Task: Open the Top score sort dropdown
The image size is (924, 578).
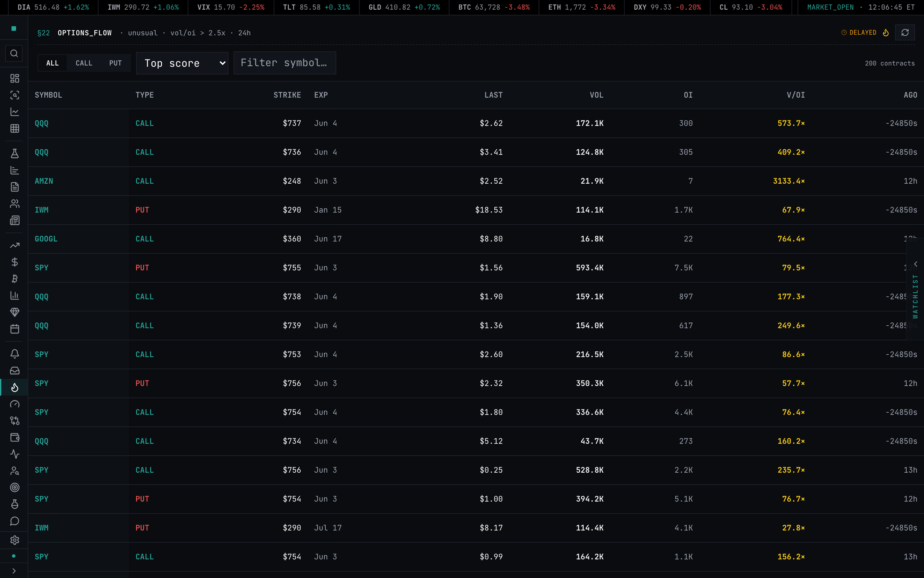Action: 182,63
